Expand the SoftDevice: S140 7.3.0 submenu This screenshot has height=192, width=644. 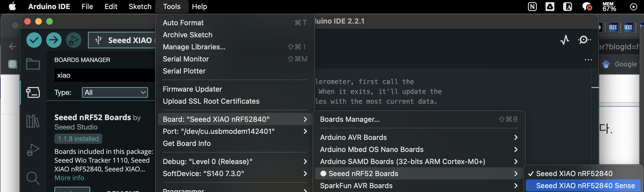235,174
